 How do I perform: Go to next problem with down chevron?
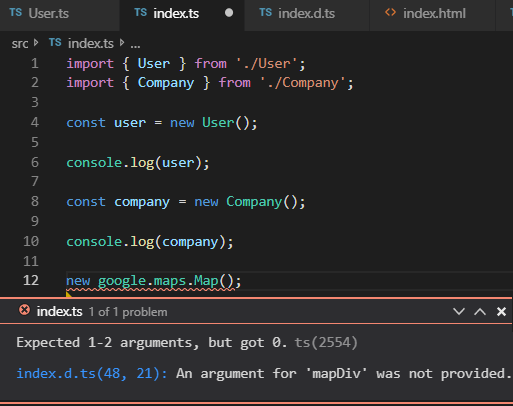click(x=459, y=312)
